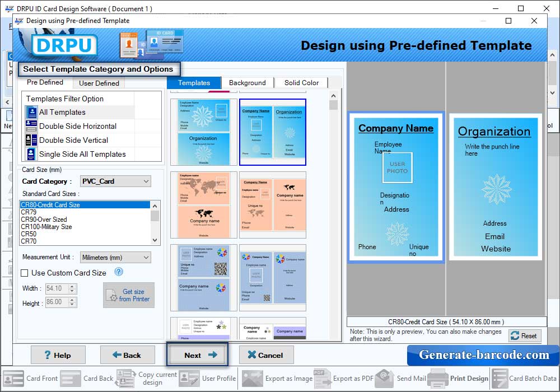Select the orange world map horizontal template

click(204, 205)
